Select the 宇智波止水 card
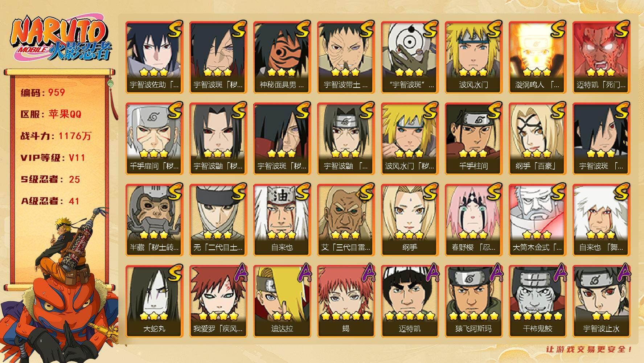Viewport: 644px width, 363px height. tap(601, 301)
